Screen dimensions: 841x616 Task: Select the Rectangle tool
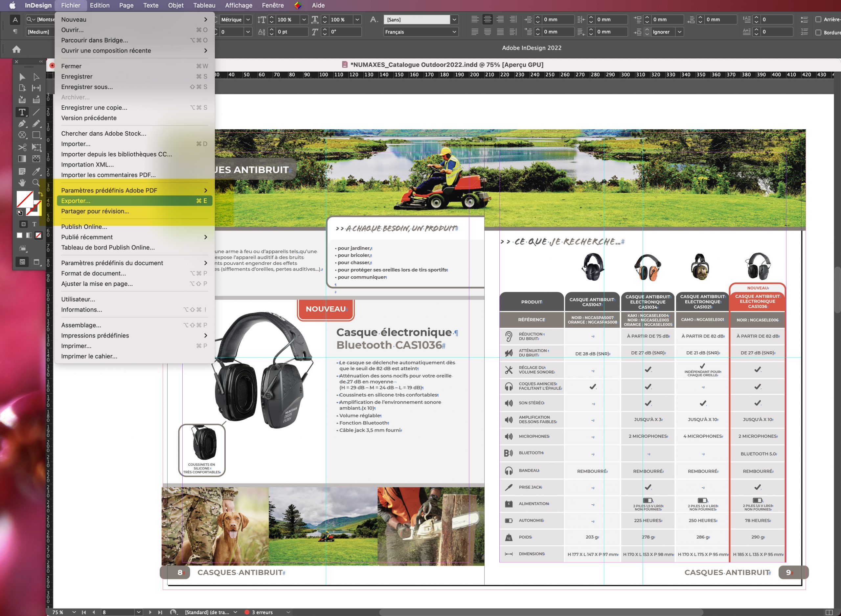(x=36, y=135)
